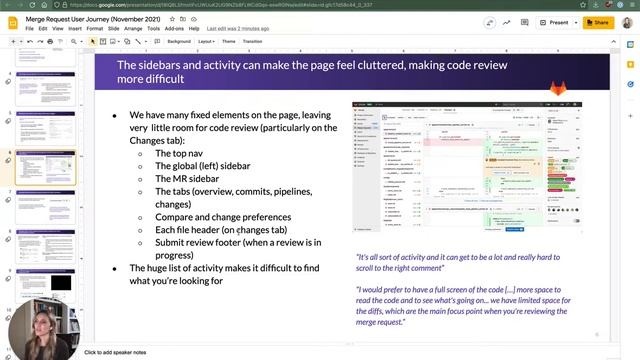Screen dimensions: 640x360
Task: Open the zoom level dropdown arrow
Action: click(x=81, y=42)
